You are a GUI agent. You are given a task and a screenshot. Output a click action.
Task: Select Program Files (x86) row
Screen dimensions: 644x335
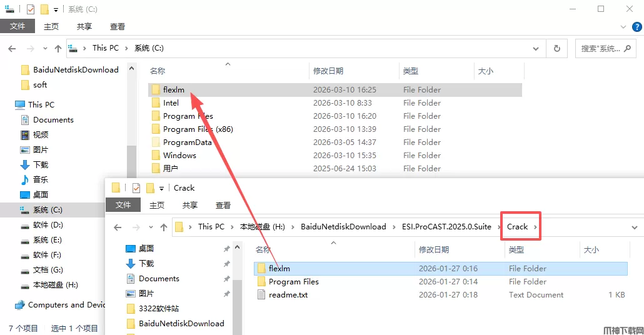[x=335, y=129]
